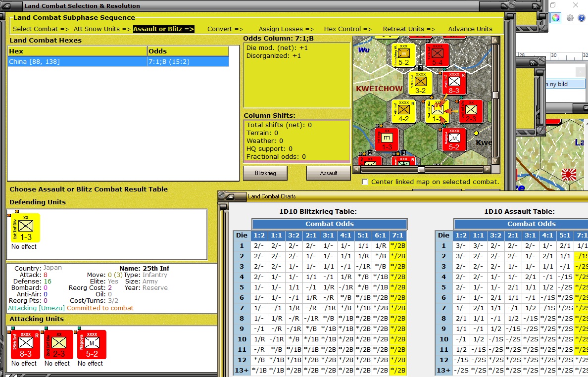
Task: Click Select Combat subphase step
Action: (x=41, y=29)
